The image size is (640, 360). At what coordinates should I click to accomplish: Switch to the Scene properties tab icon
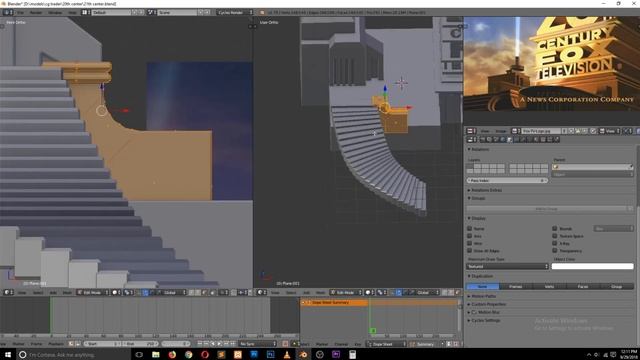click(x=496, y=139)
